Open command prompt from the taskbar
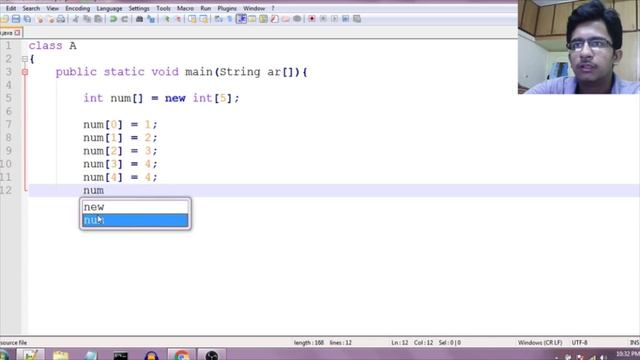 click(x=120, y=356)
